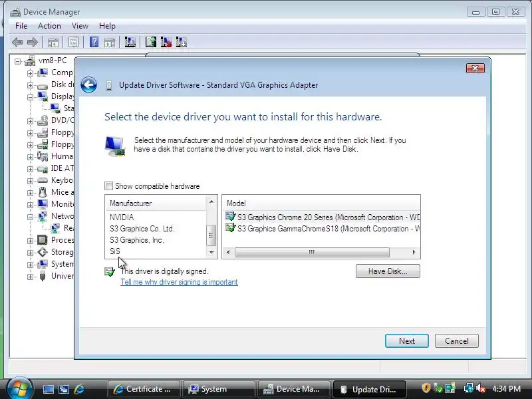The width and height of the screenshot is (532, 399).
Task: Click the tray icon left of the network icon
Action: 450,388
